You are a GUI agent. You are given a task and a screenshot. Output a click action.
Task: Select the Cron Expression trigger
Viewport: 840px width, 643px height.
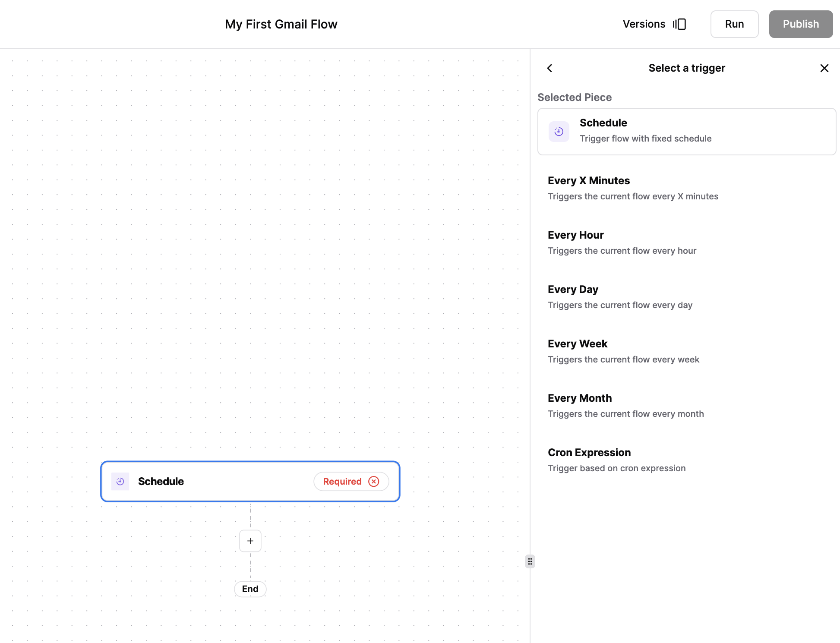pyautogui.click(x=687, y=460)
